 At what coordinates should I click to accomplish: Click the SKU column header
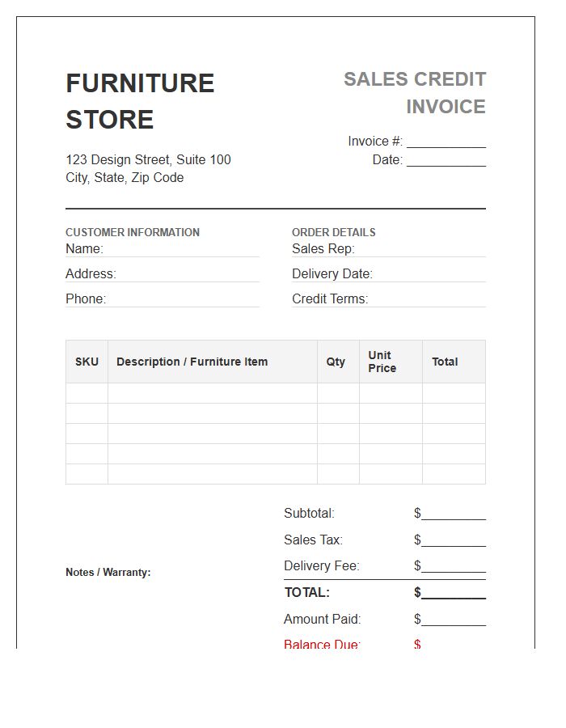(87, 362)
